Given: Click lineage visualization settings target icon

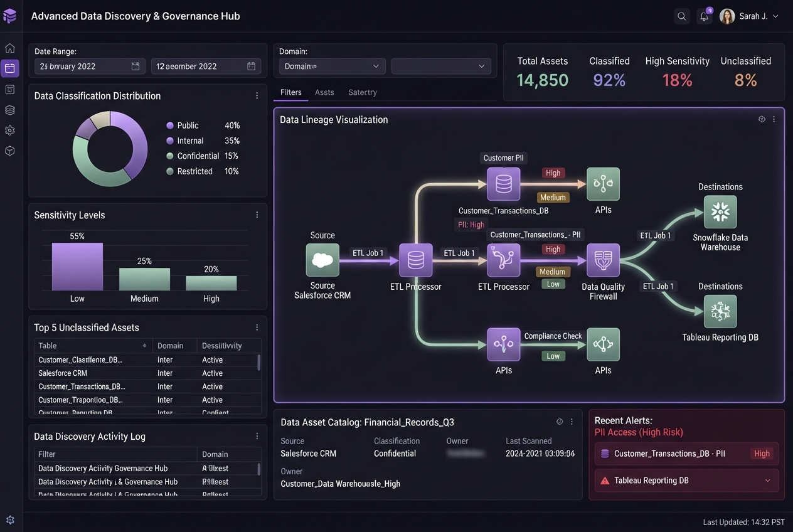Looking at the screenshot, I should (x=762, y=119).
